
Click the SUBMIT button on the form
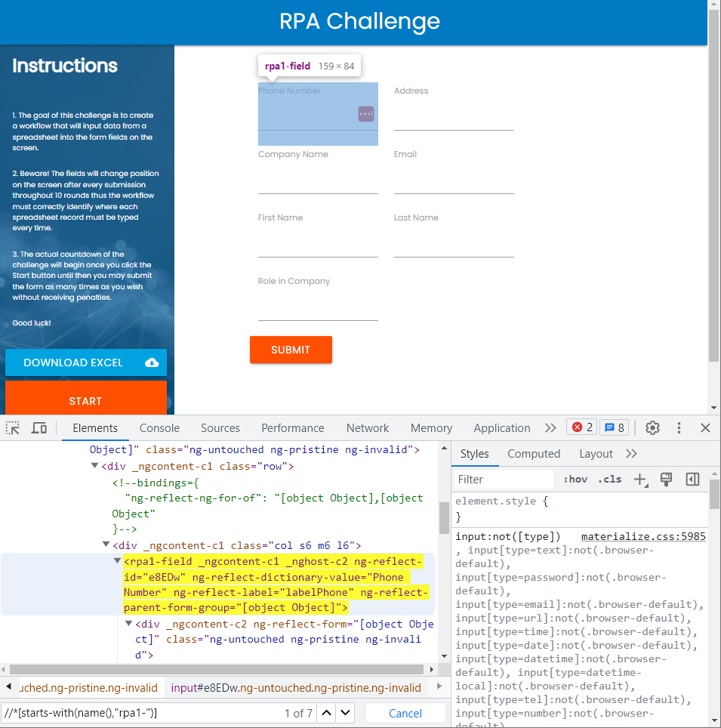pos(291,350)
